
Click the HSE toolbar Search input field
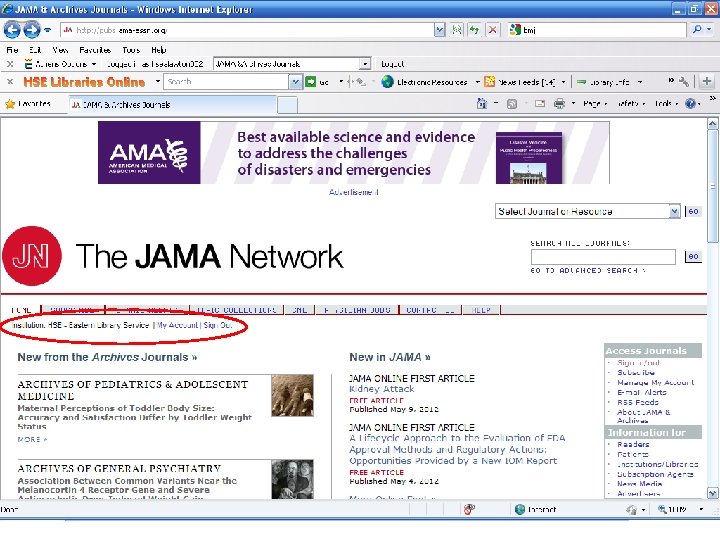[x=226, y=82]
